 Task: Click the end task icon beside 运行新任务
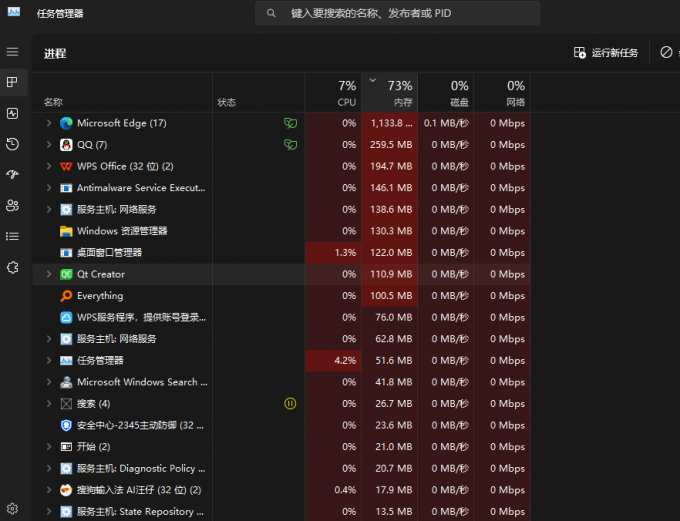666,52
